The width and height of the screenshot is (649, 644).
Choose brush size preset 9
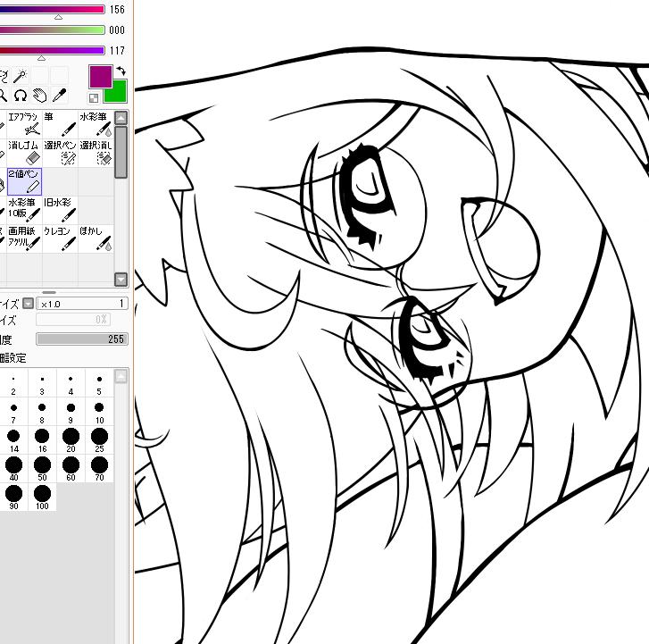71,413
